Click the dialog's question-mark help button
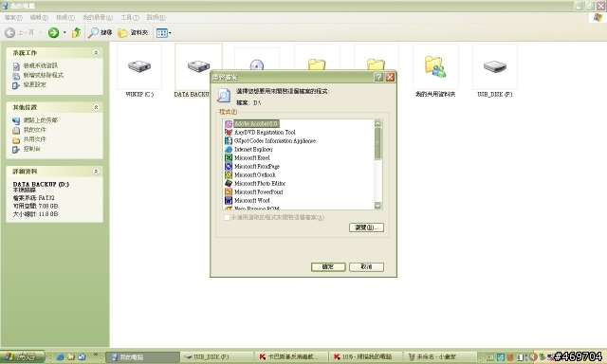Viewport: 607px width, 364px height. 378,77
